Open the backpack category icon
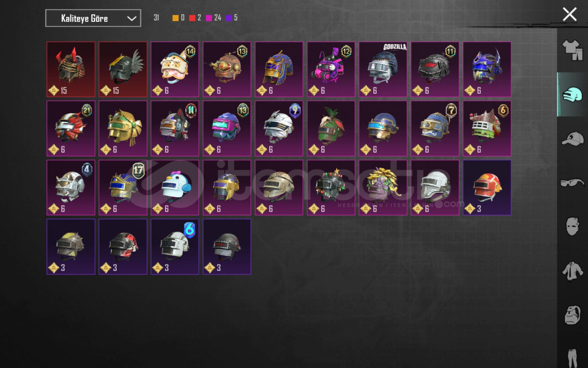The width and height of the screenshot is (588, 368). (572, 315)
